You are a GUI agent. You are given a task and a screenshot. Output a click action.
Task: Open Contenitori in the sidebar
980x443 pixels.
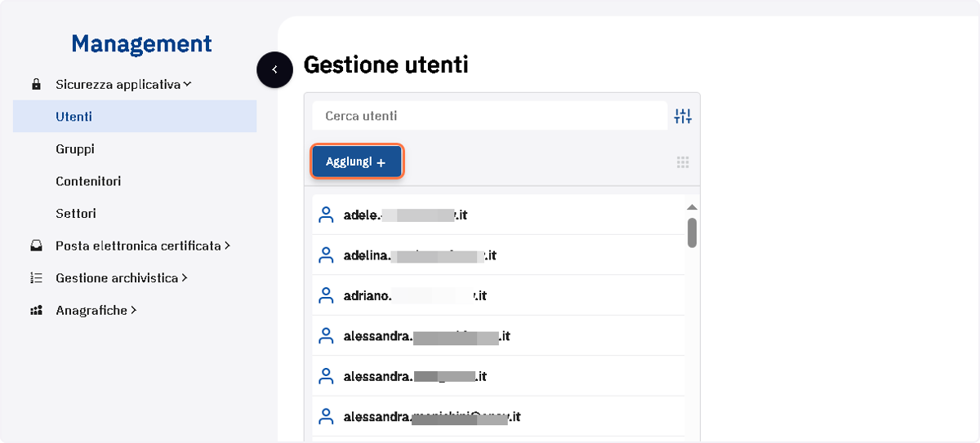[x=88, y=181]
